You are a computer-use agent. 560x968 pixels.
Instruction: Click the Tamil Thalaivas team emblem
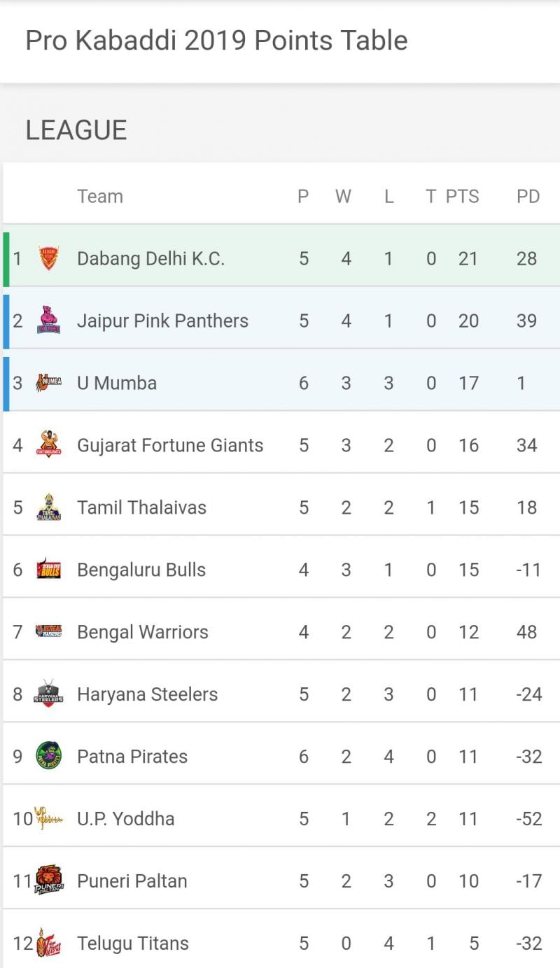click(x=49, y=507)
